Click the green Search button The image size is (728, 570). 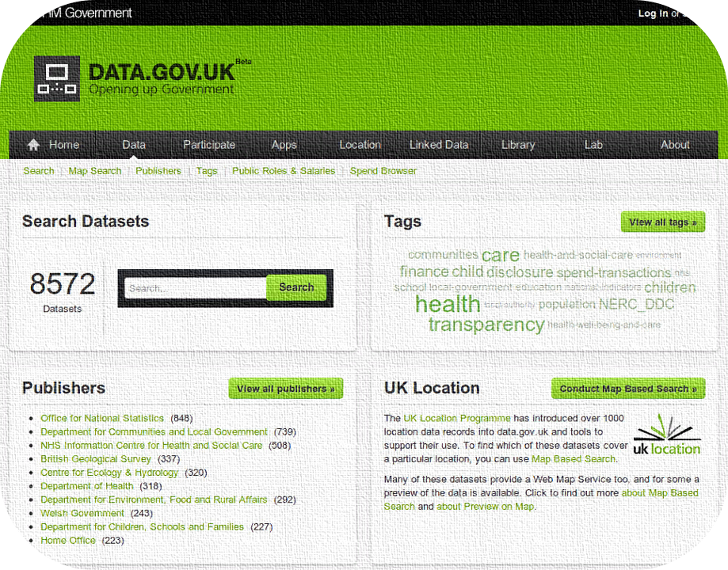coord(296,287)
